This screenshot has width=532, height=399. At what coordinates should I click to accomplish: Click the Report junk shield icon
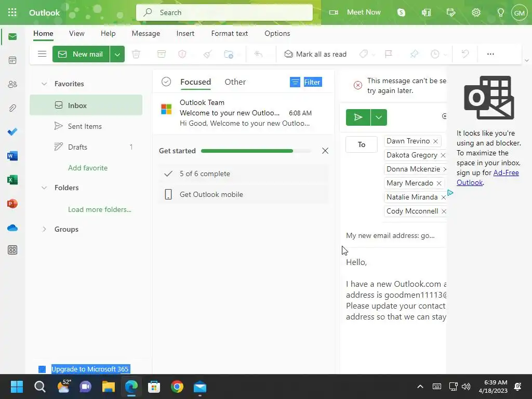coord(182,54)
